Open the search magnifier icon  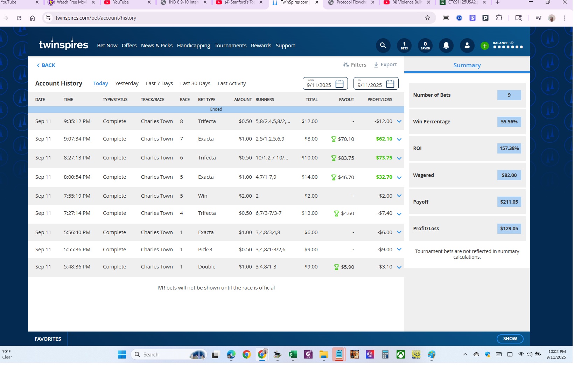click(383, 46)
